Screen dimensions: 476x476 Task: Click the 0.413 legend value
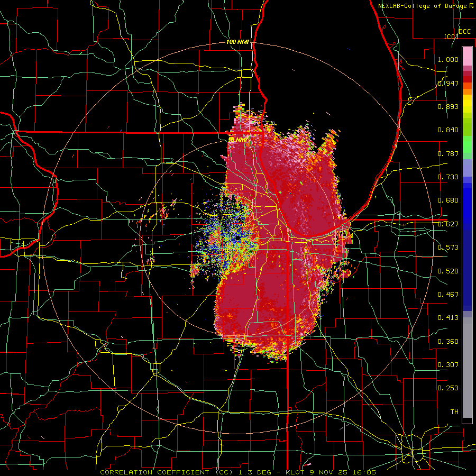(x=448, y=318)
